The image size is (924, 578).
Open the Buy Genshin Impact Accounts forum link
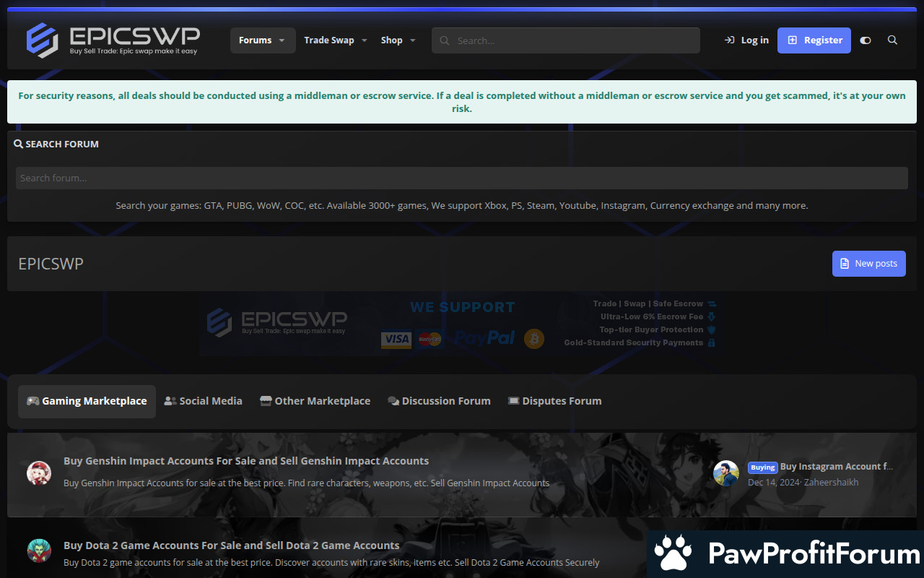pyautogui.click(x=246, y=461)
